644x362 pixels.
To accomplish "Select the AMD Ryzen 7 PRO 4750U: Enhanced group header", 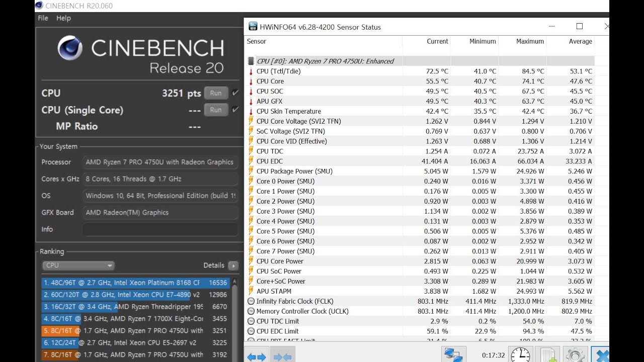I will [x=326, y=61].
